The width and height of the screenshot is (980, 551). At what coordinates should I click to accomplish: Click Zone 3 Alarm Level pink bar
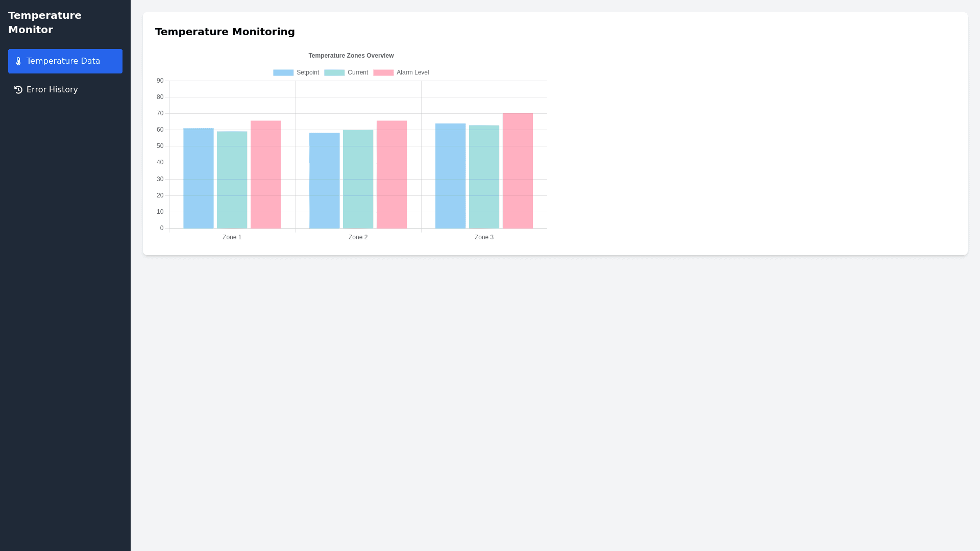(518, 171)
